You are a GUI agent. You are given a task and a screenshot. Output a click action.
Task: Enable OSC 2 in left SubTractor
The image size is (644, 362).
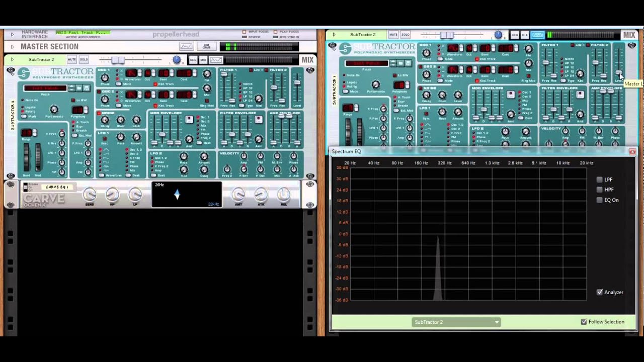click(x=99, y=92)
